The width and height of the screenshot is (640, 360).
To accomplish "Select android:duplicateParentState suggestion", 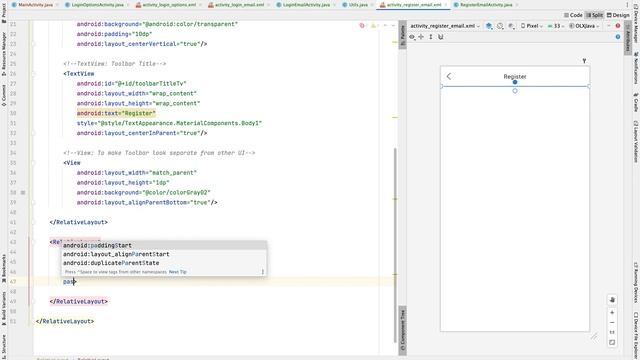I will click(164, 263).
